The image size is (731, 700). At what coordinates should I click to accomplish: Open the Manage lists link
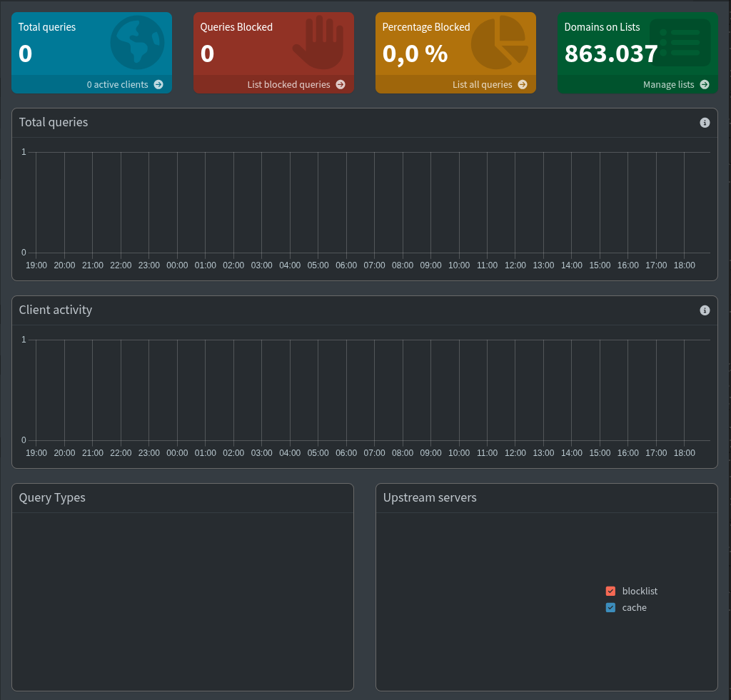pos(668,84)
